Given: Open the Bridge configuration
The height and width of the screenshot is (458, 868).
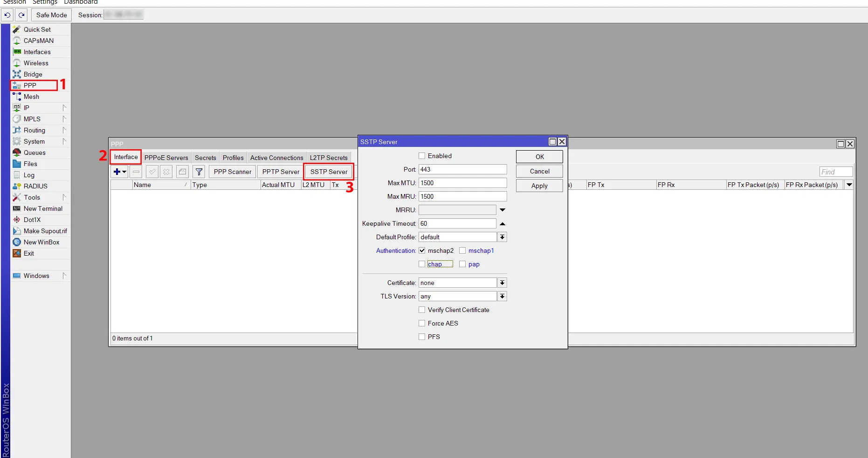Looking at the screenshot, I should (x=32, y=74).
